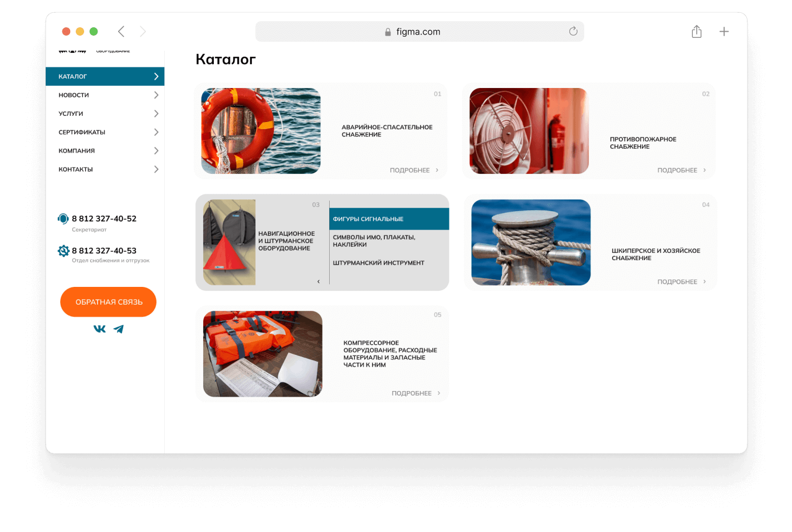Viewport: 792px width, 532px height.
Task: Open a new browser tab with plus icon
Action: pyautogui.click(x=724, y=32)
